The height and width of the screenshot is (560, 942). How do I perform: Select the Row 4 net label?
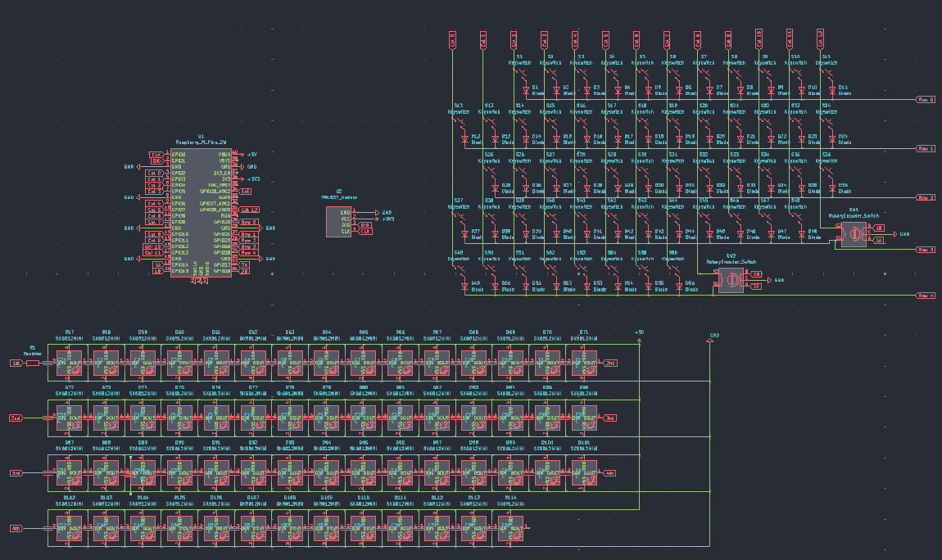(x=926, y=296)
